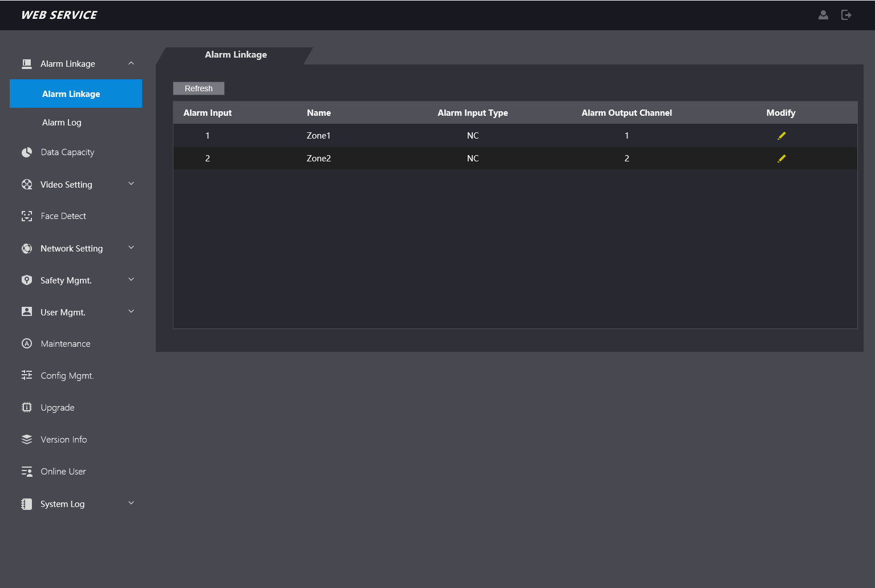Viewport: 875px width, 588px height.
Task: Click the Zone1 name cell
Action: coord(319,136)
